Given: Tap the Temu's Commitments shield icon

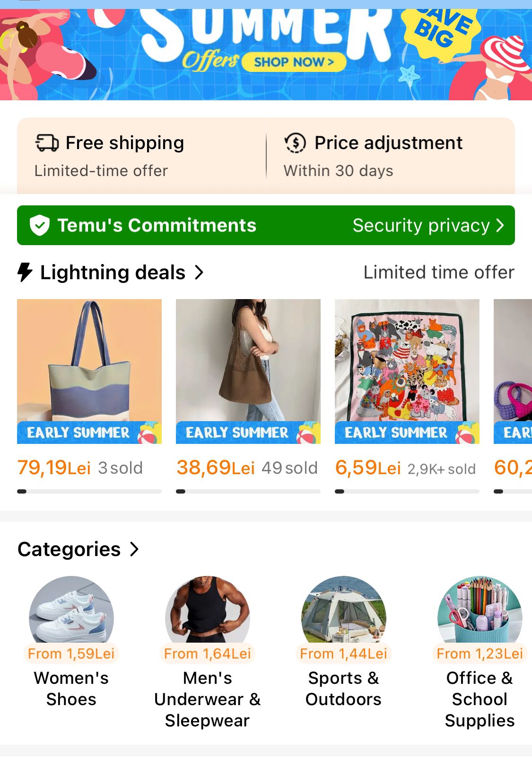Looking at the screenshot, I should (x=40, y=225).
